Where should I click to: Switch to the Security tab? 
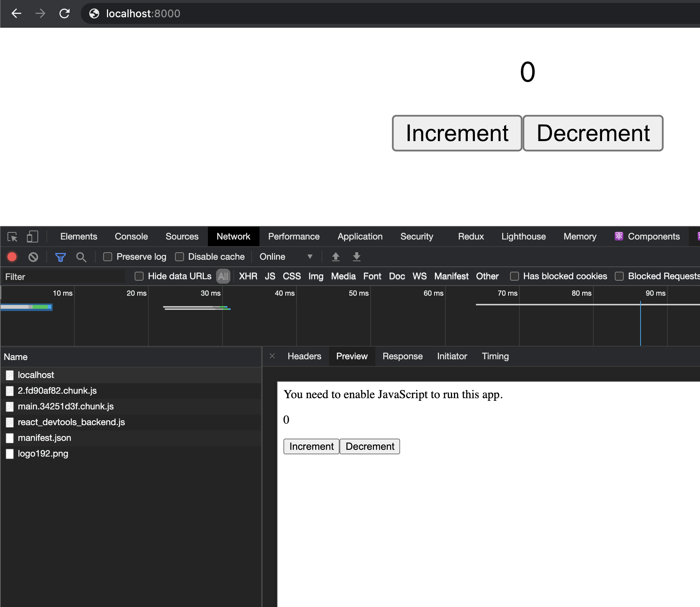click(x=417, y=237)
